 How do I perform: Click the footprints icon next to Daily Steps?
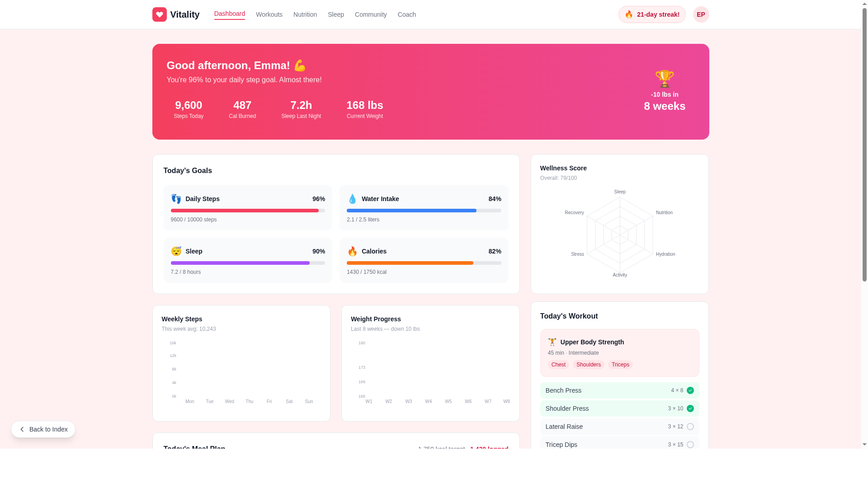coord(175,198)
